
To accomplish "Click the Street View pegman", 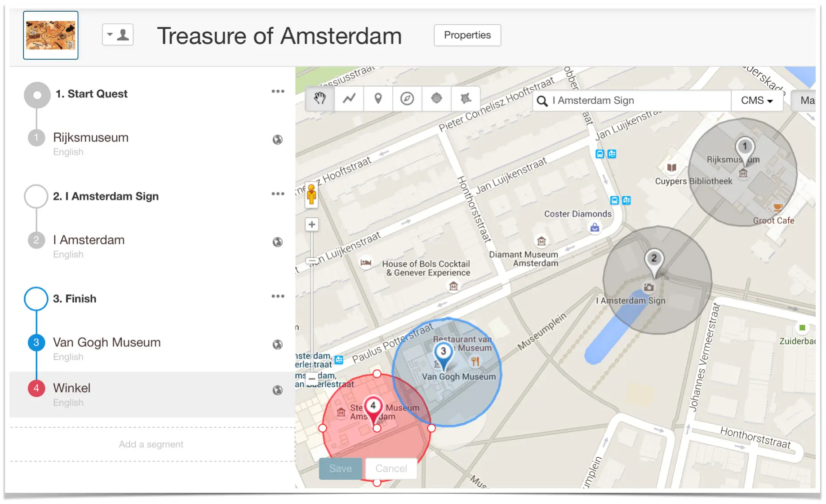I will pyautogui.click(x=311, y=195).
